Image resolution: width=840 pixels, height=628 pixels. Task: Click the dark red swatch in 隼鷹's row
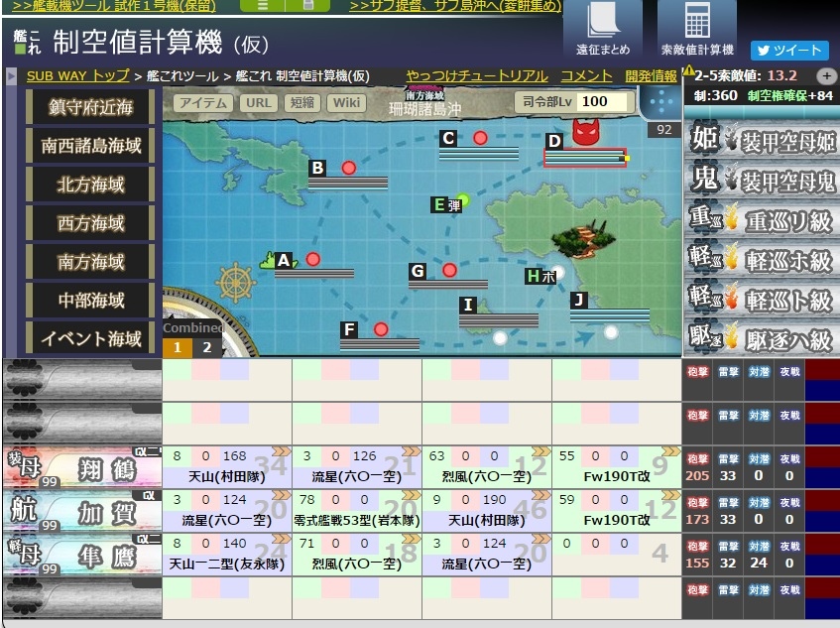(x=823, y=544)
